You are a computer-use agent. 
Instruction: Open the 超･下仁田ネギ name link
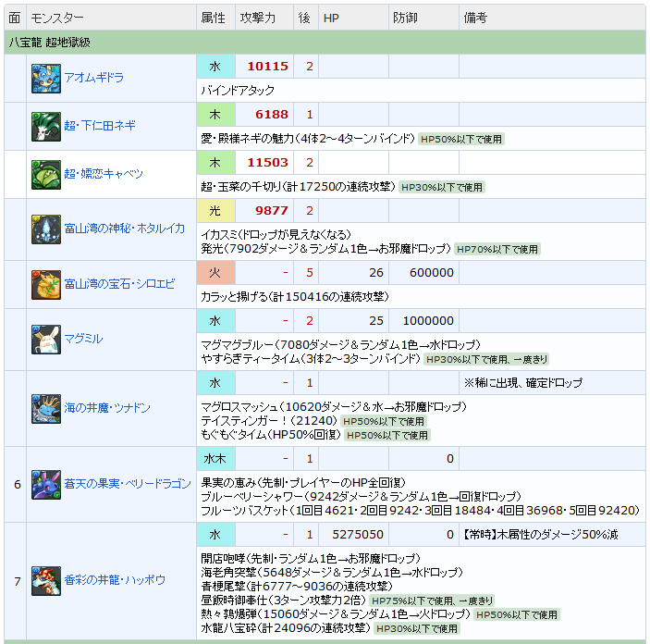(102, 126)
